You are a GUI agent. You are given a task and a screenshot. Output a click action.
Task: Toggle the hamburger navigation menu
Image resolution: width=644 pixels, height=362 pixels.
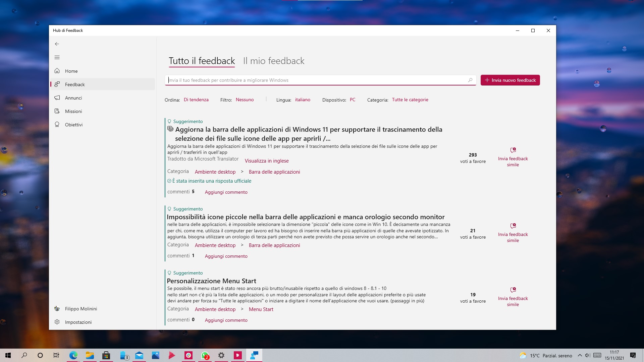tap(57, 57)
